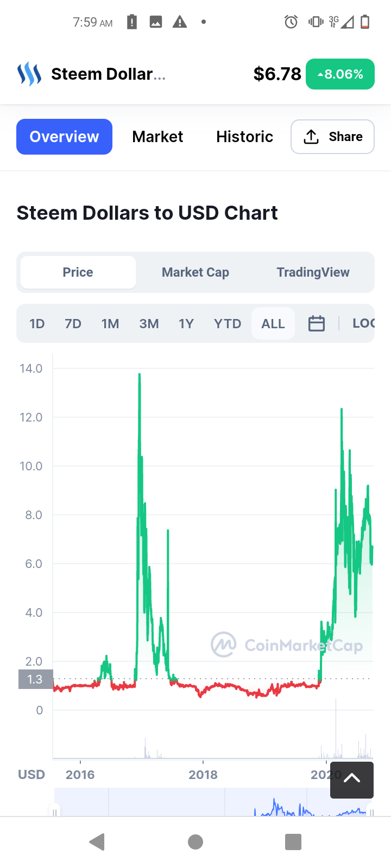Screen dimensions: 391x868
Task: Select the 1D time range
Action: [x=37, y=324]
